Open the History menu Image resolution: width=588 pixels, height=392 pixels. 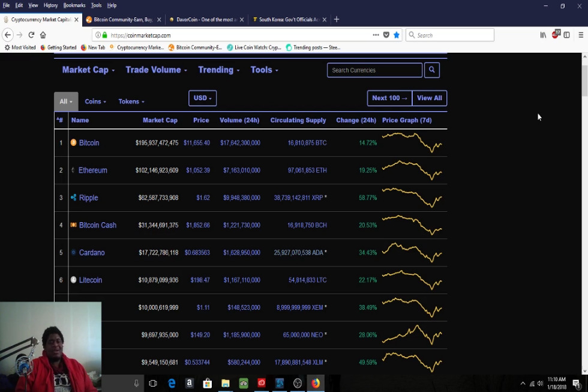coord(50,5)
